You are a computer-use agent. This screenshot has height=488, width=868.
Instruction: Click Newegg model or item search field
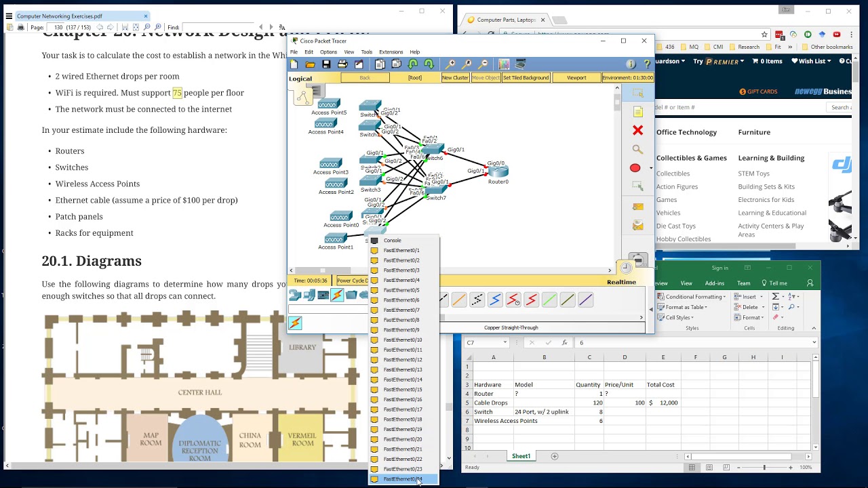pos(741,107)
